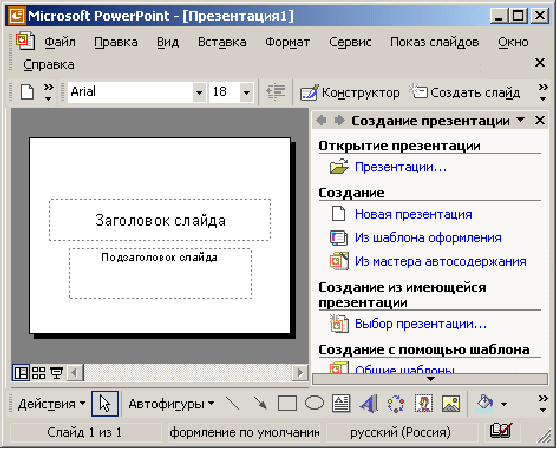Open the Действия drawing menu
Image resolution: width=557 pixels, height=449 pixels.
point(52,404)
